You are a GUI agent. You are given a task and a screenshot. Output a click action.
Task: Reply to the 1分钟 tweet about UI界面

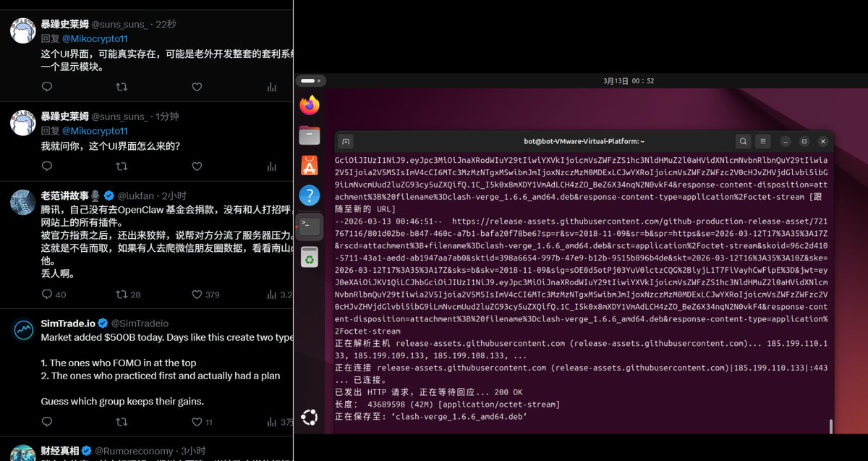47,166
